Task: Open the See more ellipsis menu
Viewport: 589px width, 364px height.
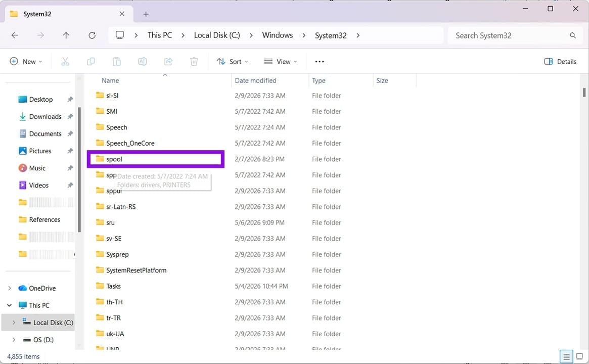Action: 320,62
